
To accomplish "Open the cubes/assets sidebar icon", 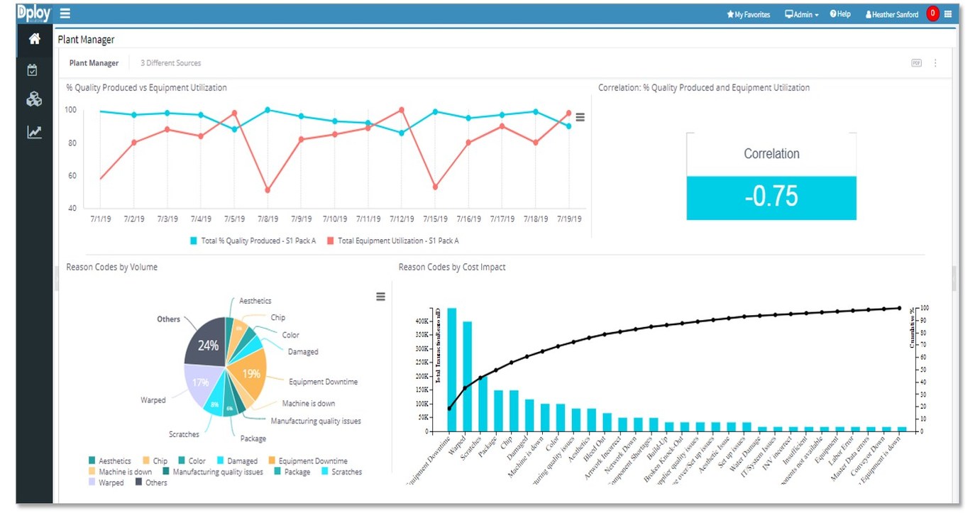I will coord(33,99).
